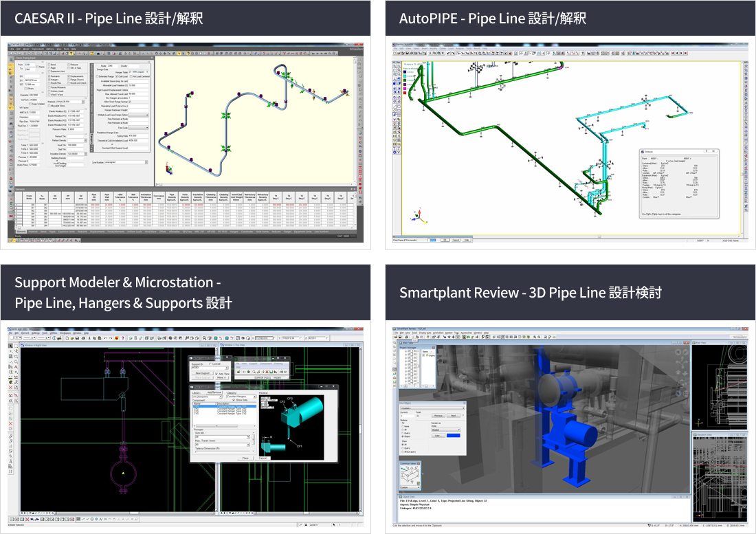Select red X delete tool in Microstation toolbox
The width and height of the screenshot is (756, 534).
(x=10, y=388)
